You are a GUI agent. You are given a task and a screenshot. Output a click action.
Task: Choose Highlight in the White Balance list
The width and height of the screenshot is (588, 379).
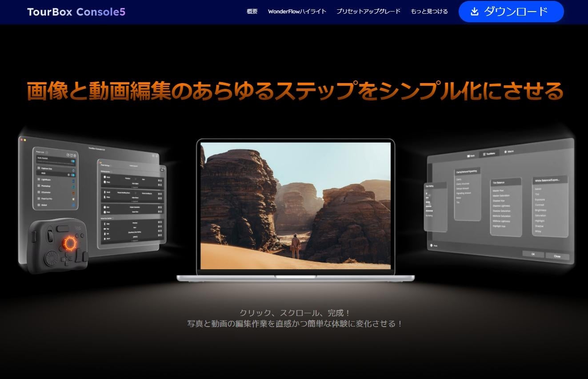tap(540, 221)
